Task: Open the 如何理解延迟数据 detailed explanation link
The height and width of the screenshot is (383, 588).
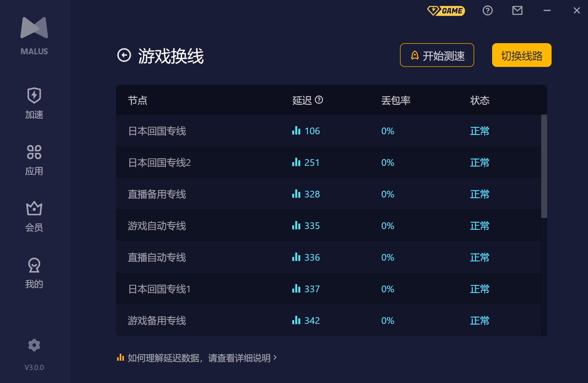Action: [x=199, y=358]
